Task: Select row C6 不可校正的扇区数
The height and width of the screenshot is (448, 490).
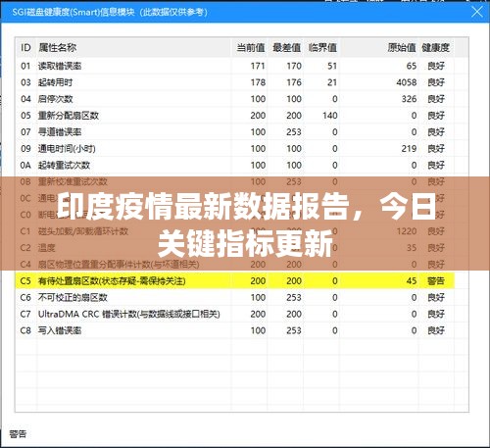Action: [x=235, y=297]
